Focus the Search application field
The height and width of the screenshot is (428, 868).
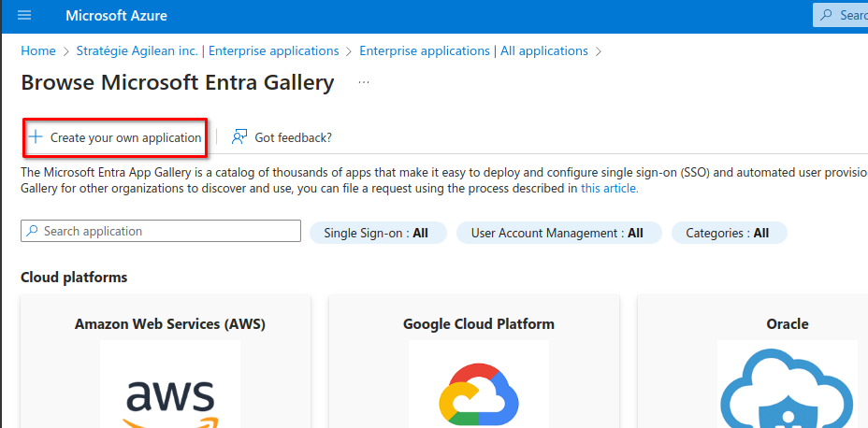168,232
